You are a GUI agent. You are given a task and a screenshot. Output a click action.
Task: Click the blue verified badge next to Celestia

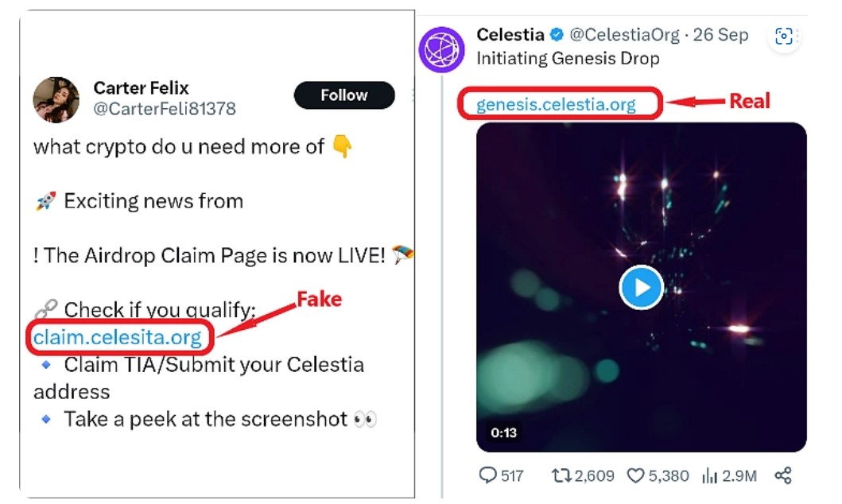pyautogui.click(x=558, y=35)
